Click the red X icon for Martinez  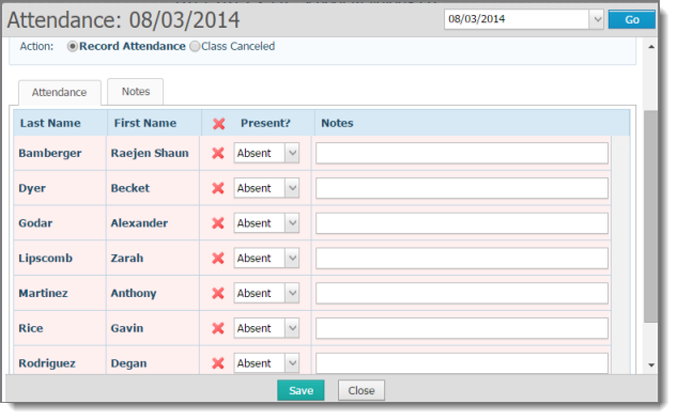pyautogui.click(x=218, y=293)
